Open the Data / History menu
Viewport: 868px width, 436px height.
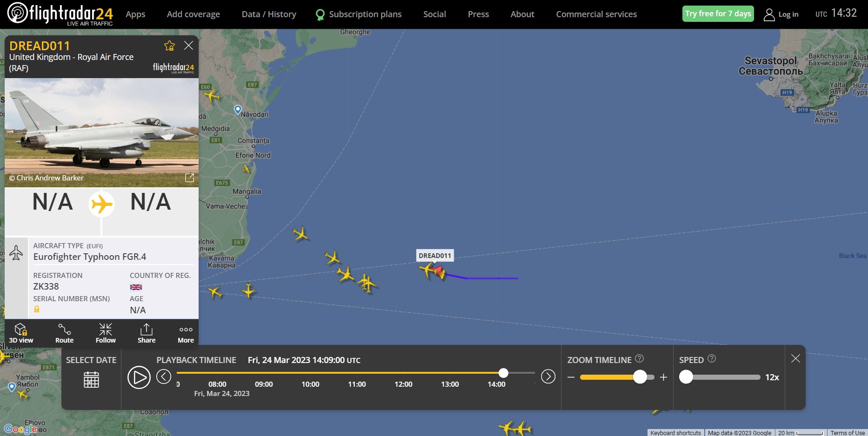(269, 14)
